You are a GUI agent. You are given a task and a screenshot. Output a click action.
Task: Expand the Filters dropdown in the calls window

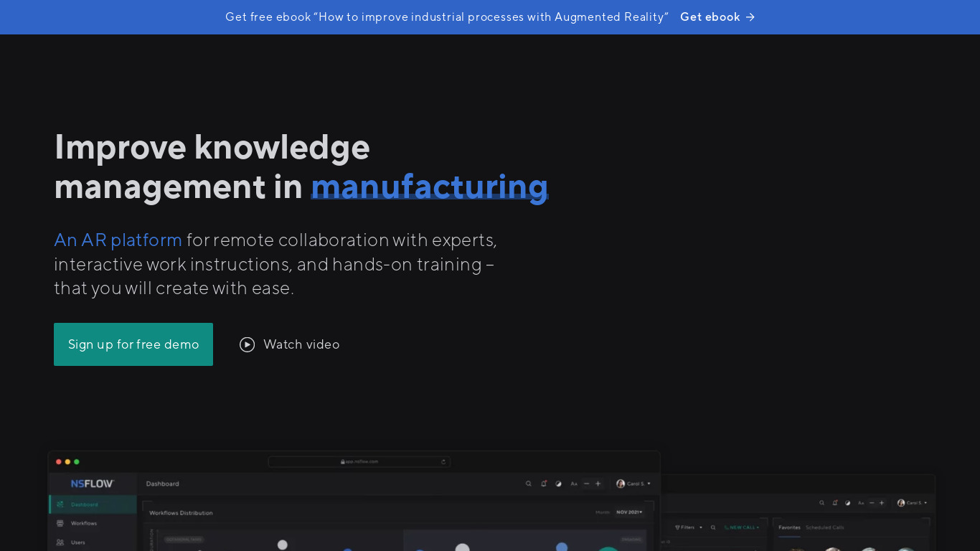pyautogui.click(x=689, y=527)
